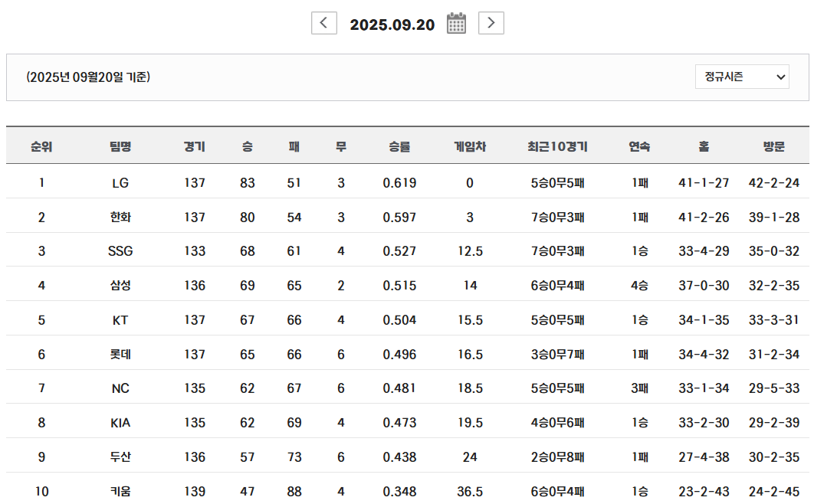This screenshot has width=814, height=504.
Task: Select the 키움 team name
Action: (120, 491)
